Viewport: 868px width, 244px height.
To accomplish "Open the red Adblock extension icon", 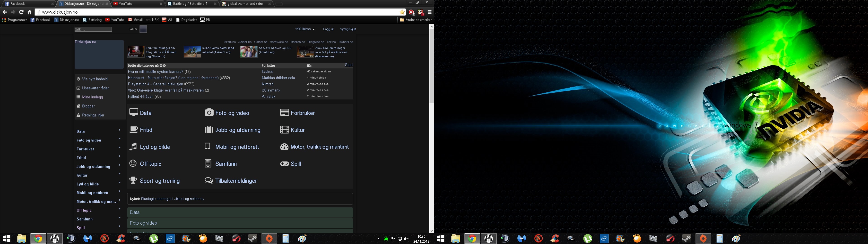I will point(411,12).
